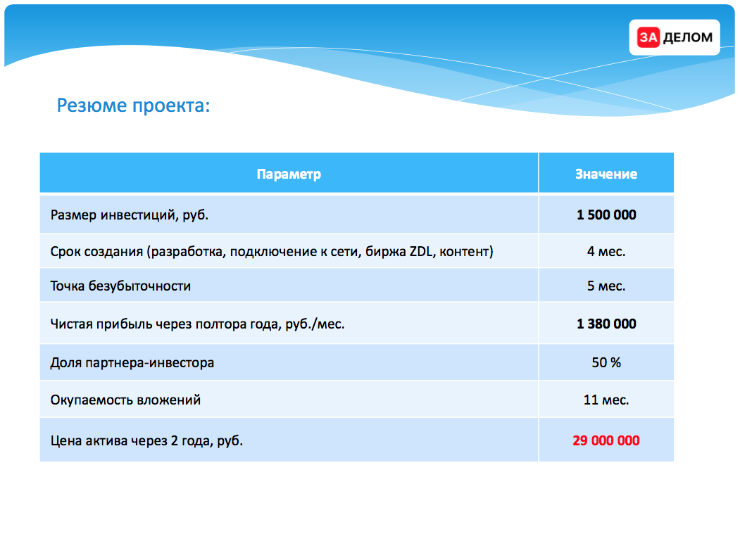The height and width of the screenshot is (560, 740).
Task: Click the '50 %' value cell
Action: [606, 362]
